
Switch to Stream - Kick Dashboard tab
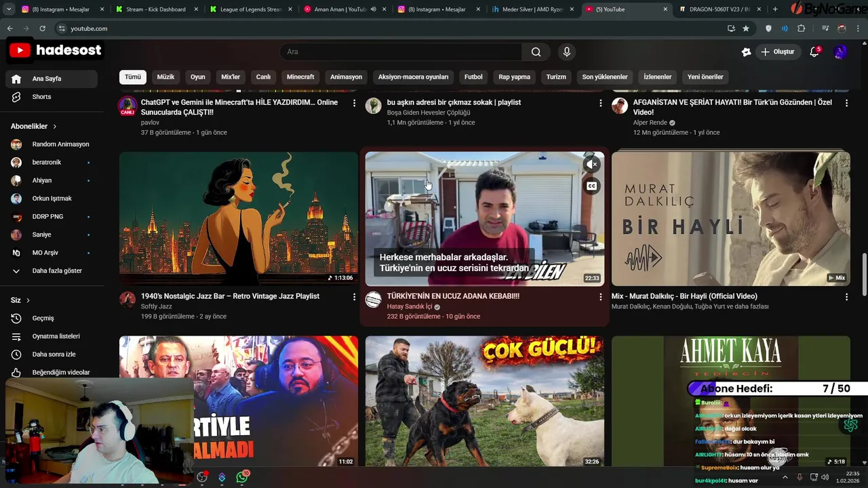pyautogui.click(x=155, y=9)
